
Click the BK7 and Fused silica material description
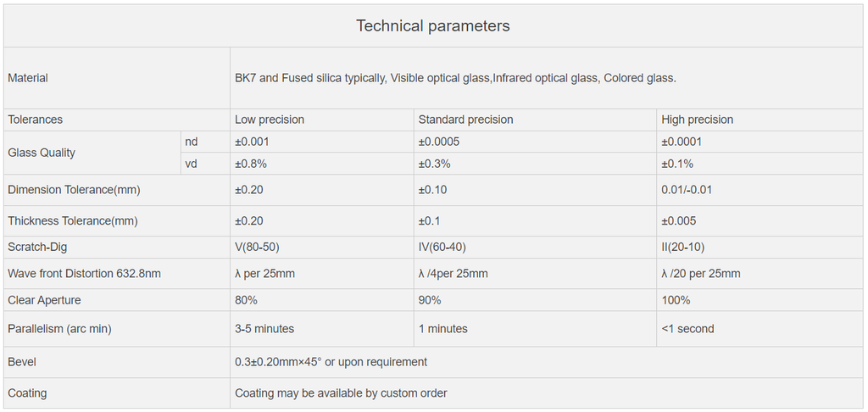tap(455, 78)
